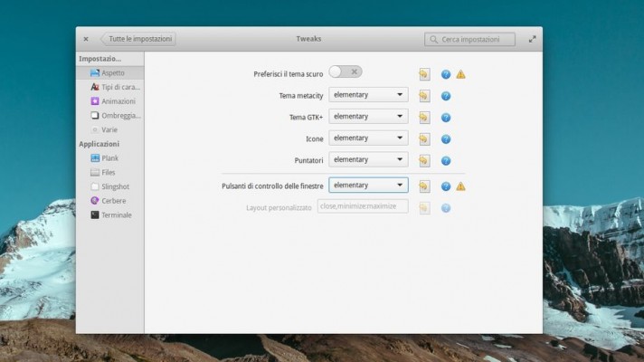Click reset icon for Preferisci il tema scuro
Viewport: 644px width, 362px height.
[x=423, y=74]
